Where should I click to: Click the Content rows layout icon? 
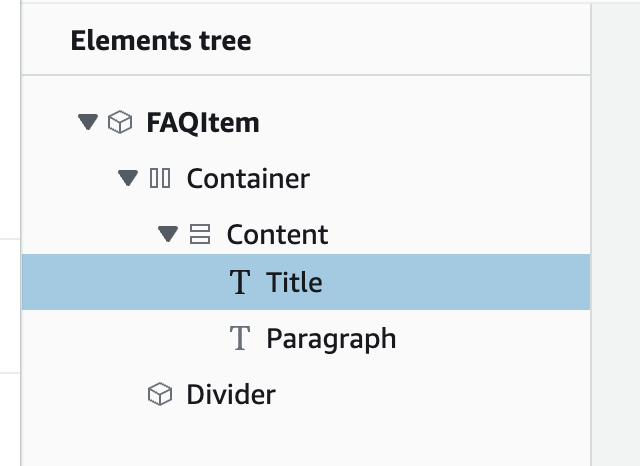pyautogui.click(x=200, y=234)
